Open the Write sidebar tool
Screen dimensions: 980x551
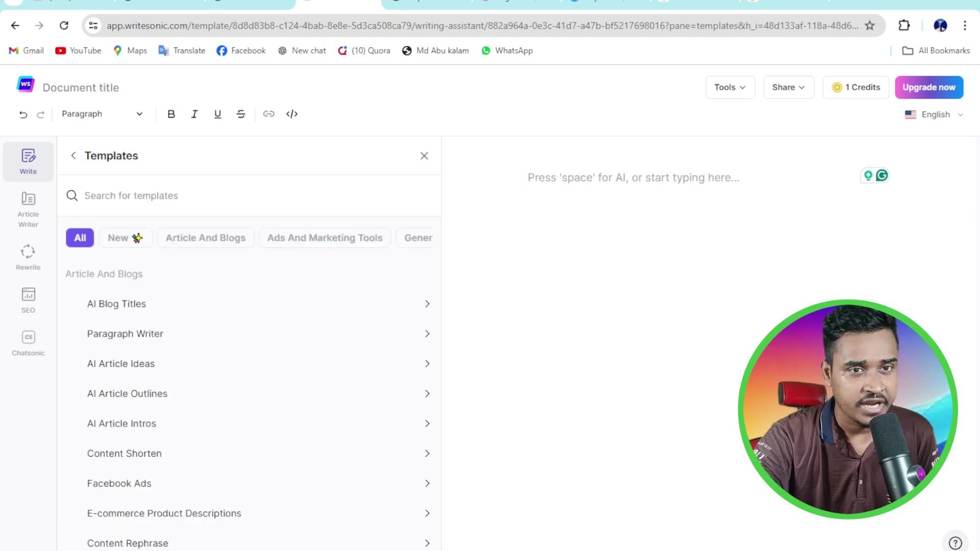[x=28, y=161]
